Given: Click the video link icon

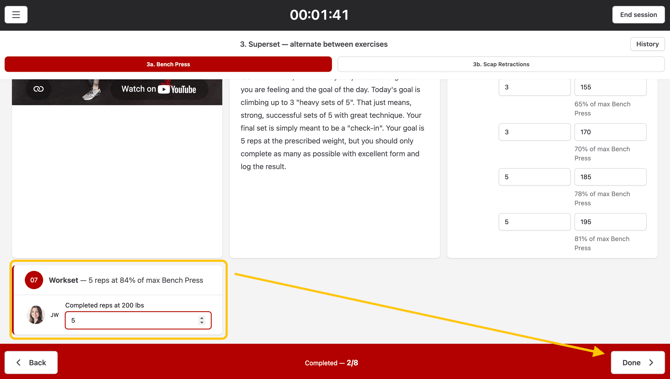Looking at the screenshot, I should point(38,89).
